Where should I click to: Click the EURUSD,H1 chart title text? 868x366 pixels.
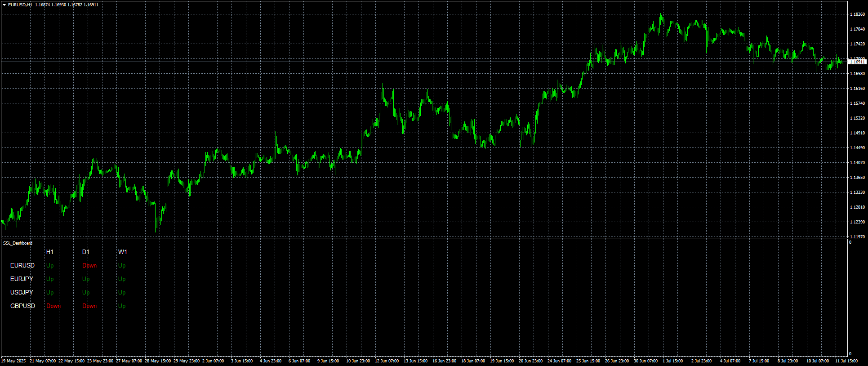(x=20, y=5)
